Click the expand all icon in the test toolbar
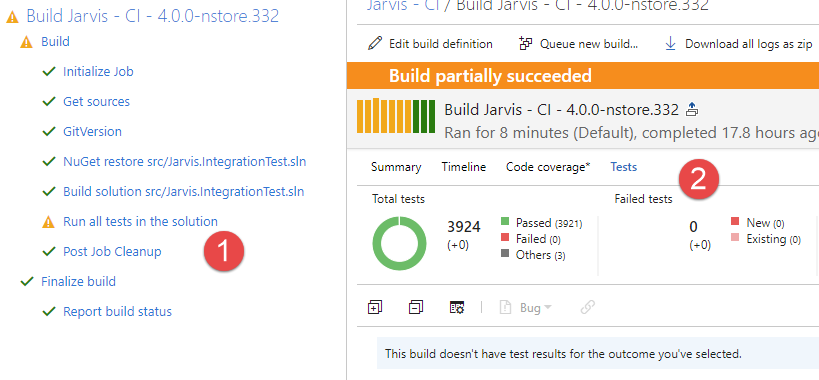The height and width of the screenshot is (380, 819). point(375,307)
